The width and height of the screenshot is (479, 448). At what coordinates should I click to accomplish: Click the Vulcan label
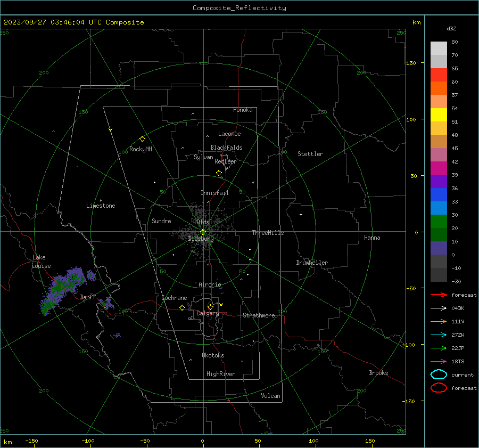270,396
